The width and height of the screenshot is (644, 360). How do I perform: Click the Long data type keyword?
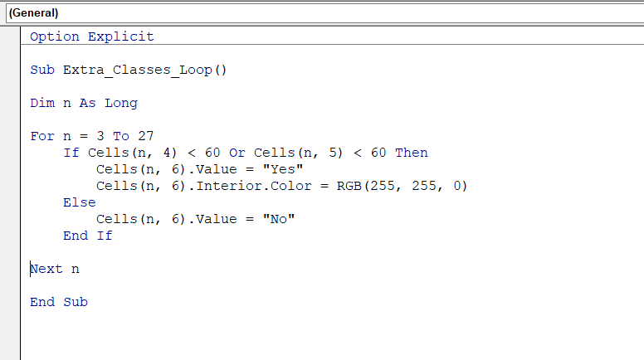[x=120, y=103]
